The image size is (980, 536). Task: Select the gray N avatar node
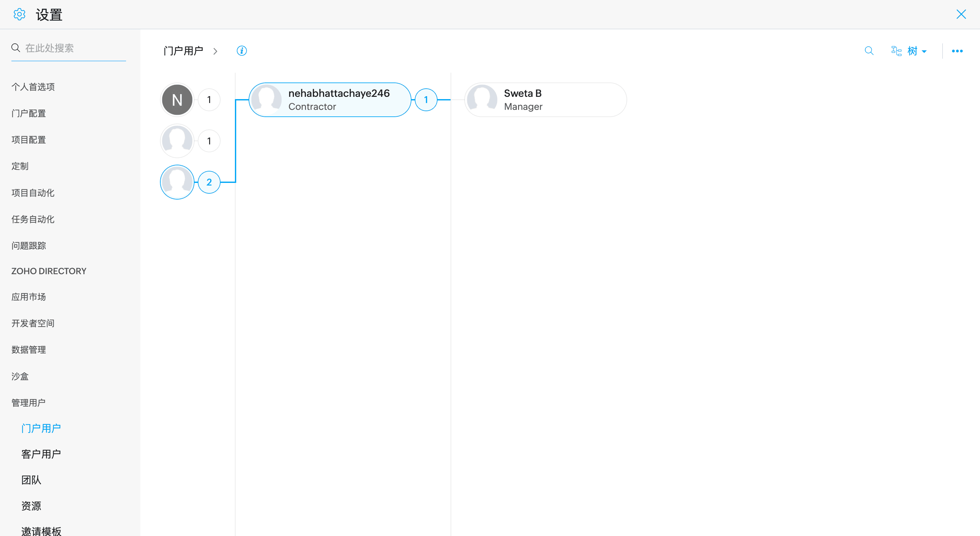pyautogui.click(x=177, y=100)
